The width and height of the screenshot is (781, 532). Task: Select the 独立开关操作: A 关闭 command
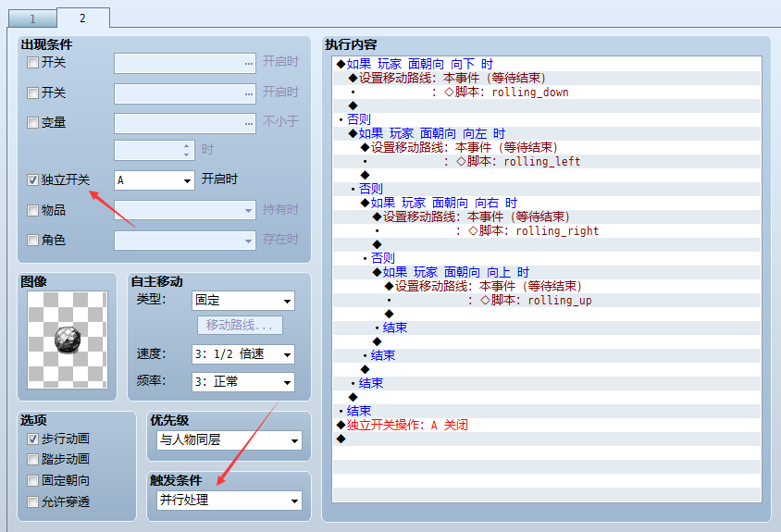pos(546,425)
